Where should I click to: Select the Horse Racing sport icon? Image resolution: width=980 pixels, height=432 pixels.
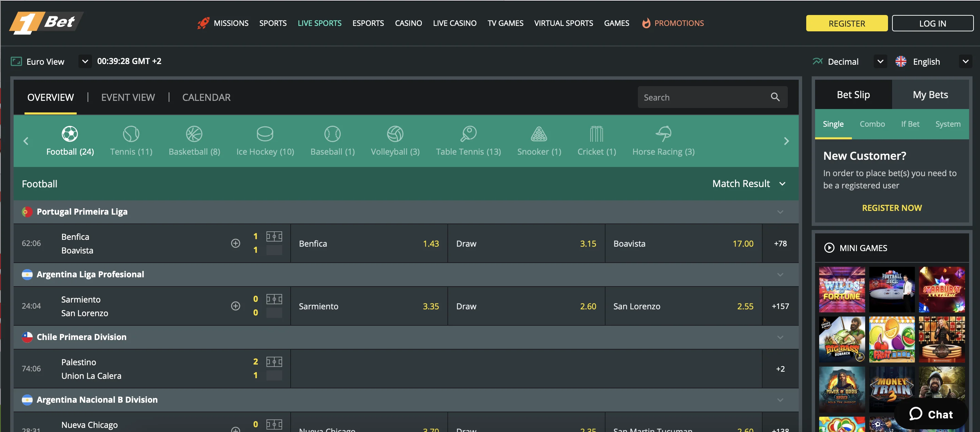click(663, 134)
